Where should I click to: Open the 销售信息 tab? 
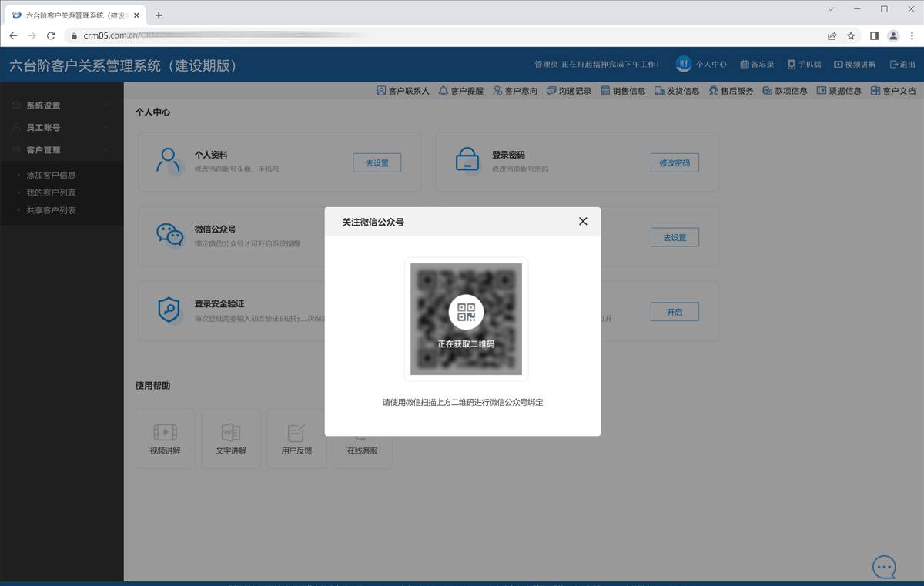pyautogui.click(x=623, y=91)
